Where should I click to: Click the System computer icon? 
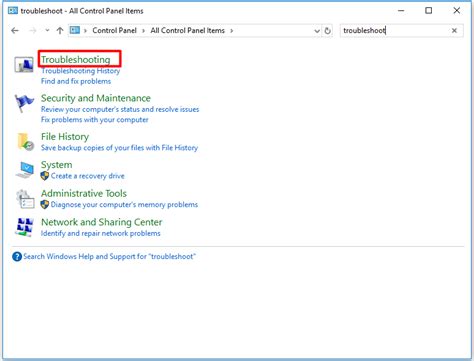(25, 170)
